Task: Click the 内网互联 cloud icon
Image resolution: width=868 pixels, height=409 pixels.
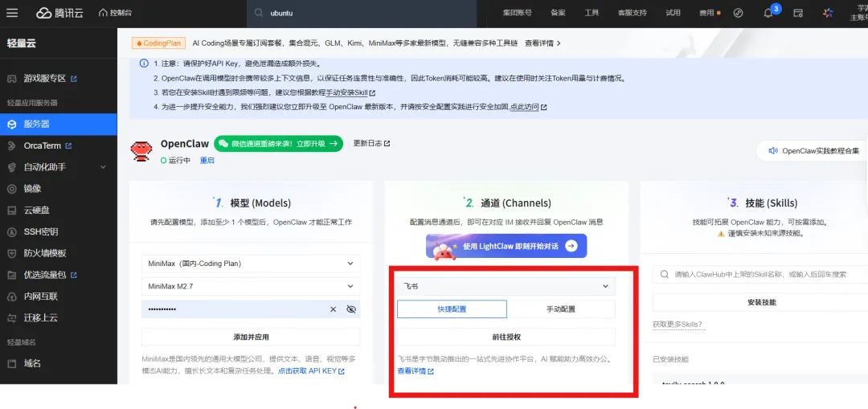Action: 11,296
